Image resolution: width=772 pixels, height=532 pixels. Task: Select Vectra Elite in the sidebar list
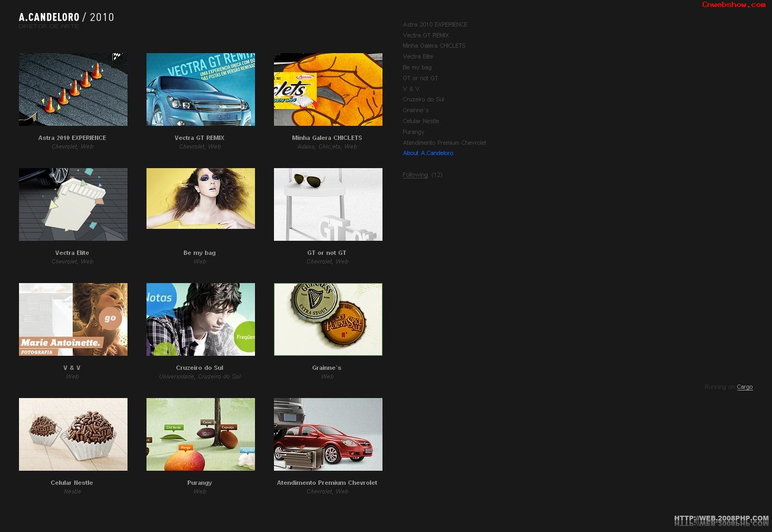[x=418, y=56]
